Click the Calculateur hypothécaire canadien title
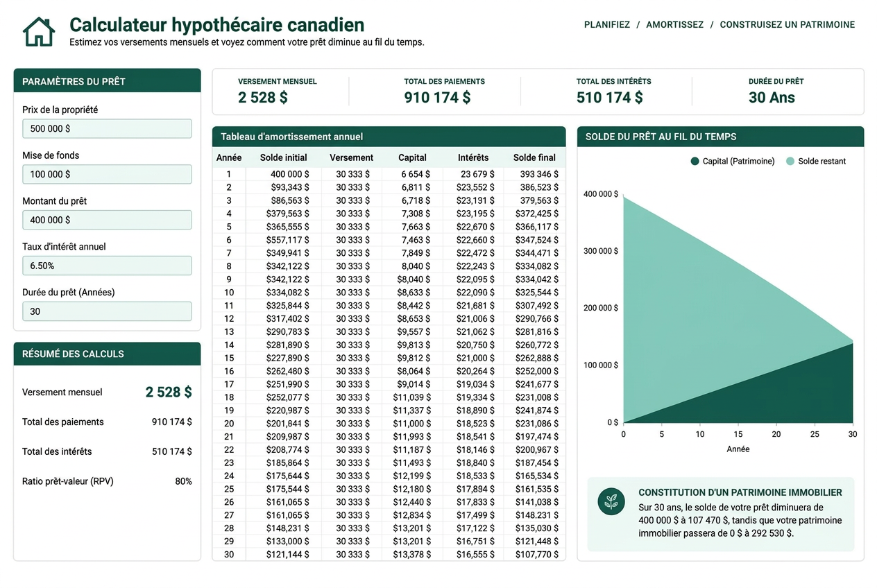This screenshot has width=877, height=588. pyautogui.click(x=216, y=25)
